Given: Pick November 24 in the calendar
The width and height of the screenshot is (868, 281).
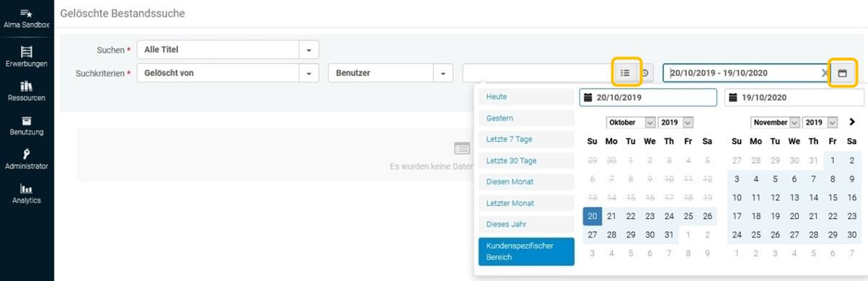Looking at the screenshot, I should (736, 235).
